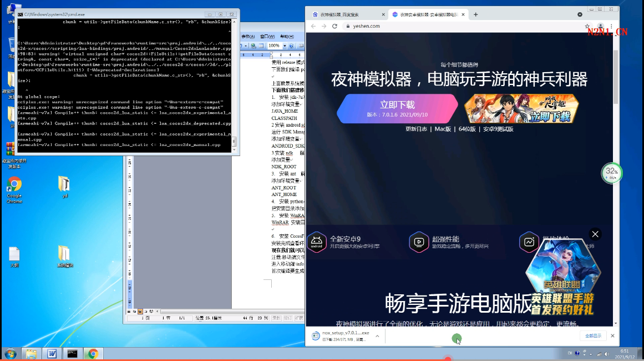Click the Chrome profile avatar icon
644x361 pixels.
pyautogui.click(x=600, y=26)
